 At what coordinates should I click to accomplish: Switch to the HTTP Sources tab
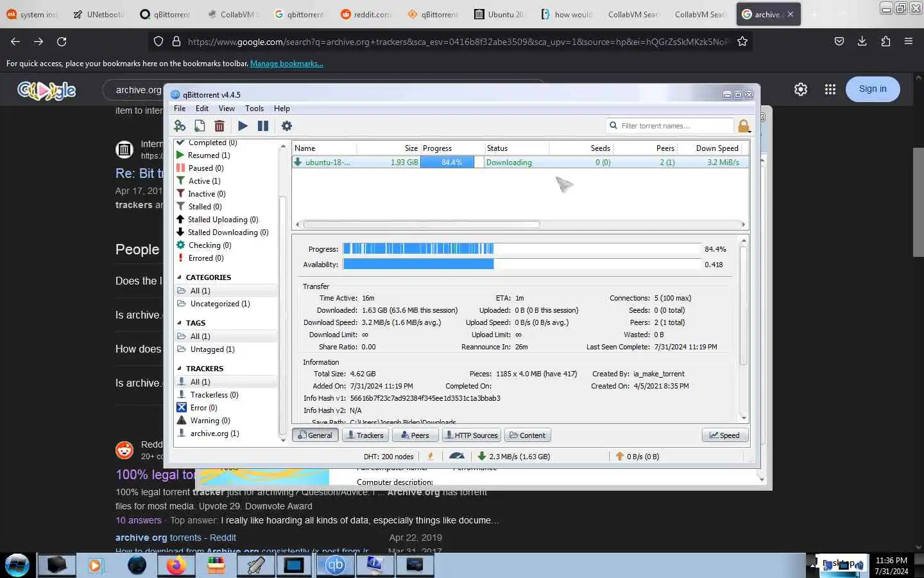pos(472,435)
